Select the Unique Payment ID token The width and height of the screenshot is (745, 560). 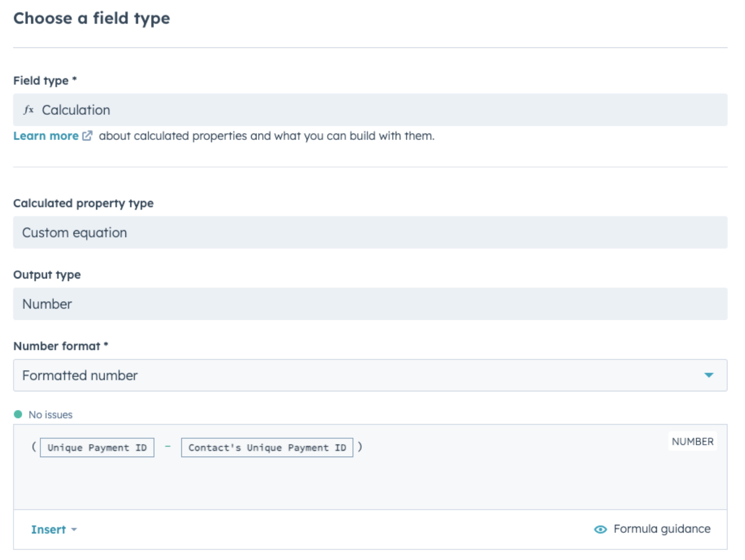pos(97,448)
